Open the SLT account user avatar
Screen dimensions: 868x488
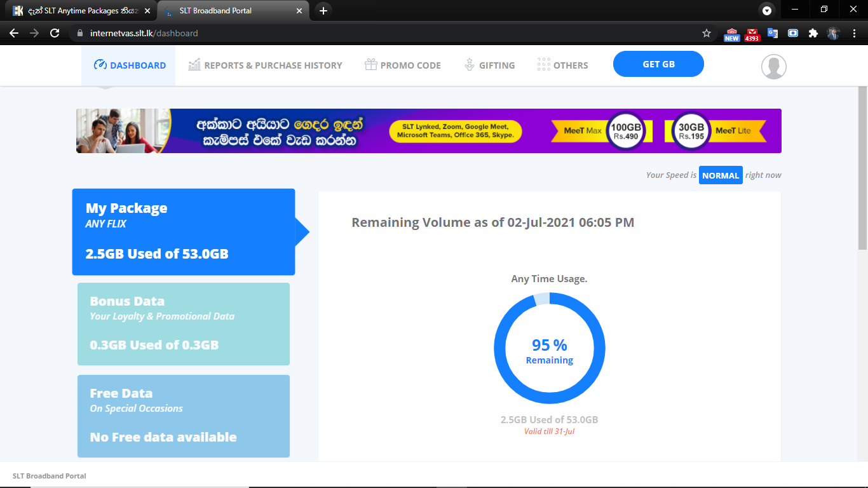pos(774,67)
